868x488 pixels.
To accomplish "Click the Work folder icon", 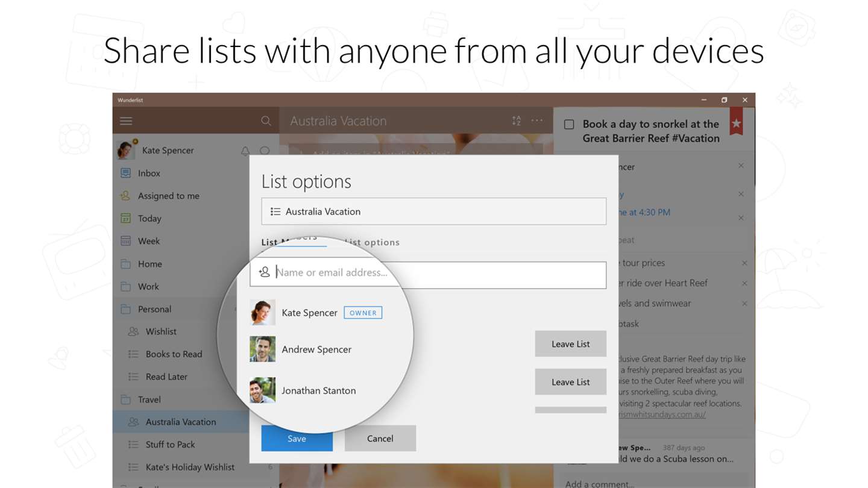I will [125, 286].
